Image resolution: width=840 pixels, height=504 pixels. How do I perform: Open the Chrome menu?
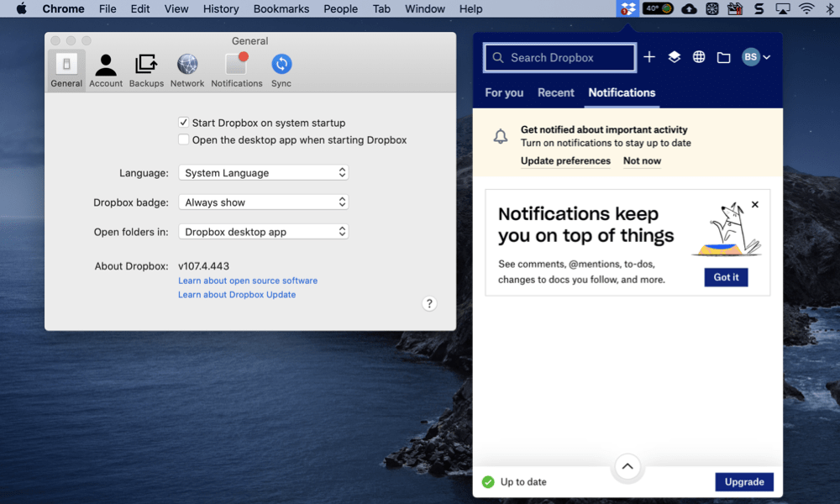(x=63, y=8)
